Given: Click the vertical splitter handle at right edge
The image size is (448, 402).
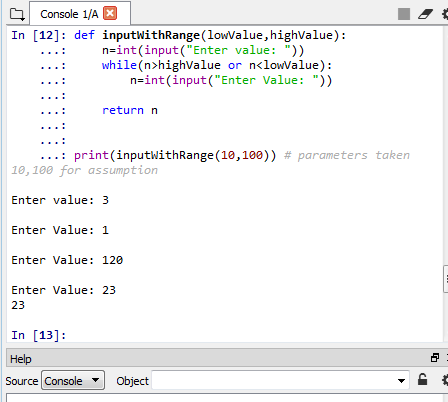Looking at the screenshot, I should tap(446, 279).
